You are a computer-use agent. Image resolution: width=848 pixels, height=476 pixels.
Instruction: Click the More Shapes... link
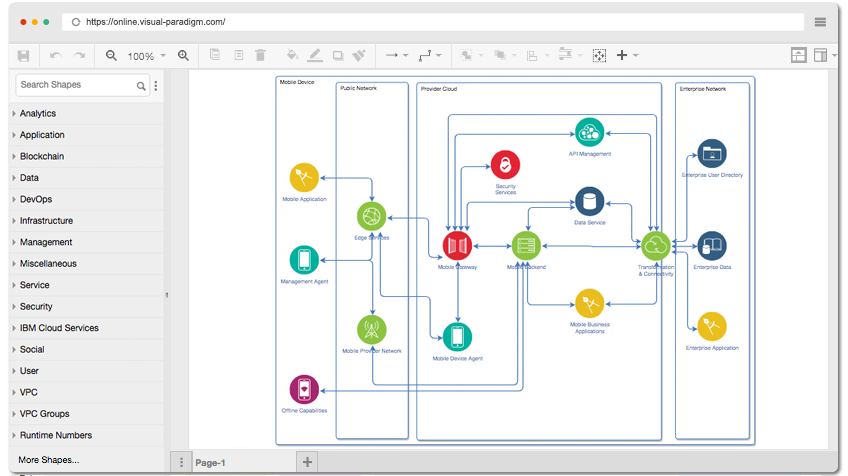pyautogui.click(x=49, y=460)
